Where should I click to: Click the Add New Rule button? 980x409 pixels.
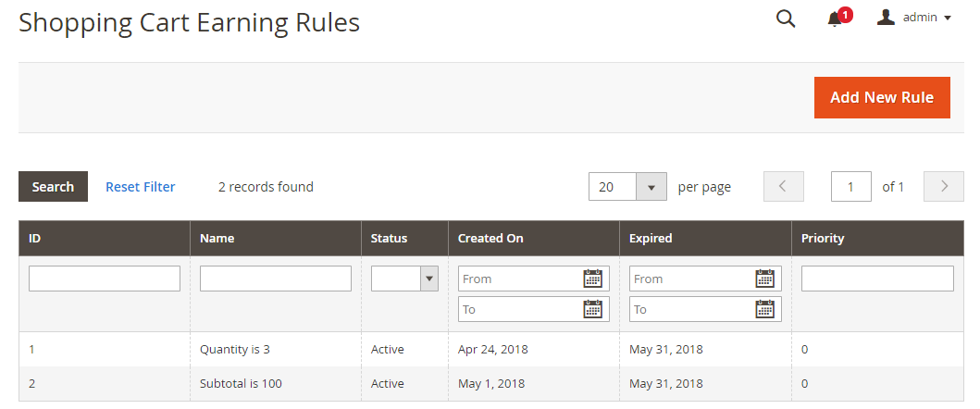882,97
